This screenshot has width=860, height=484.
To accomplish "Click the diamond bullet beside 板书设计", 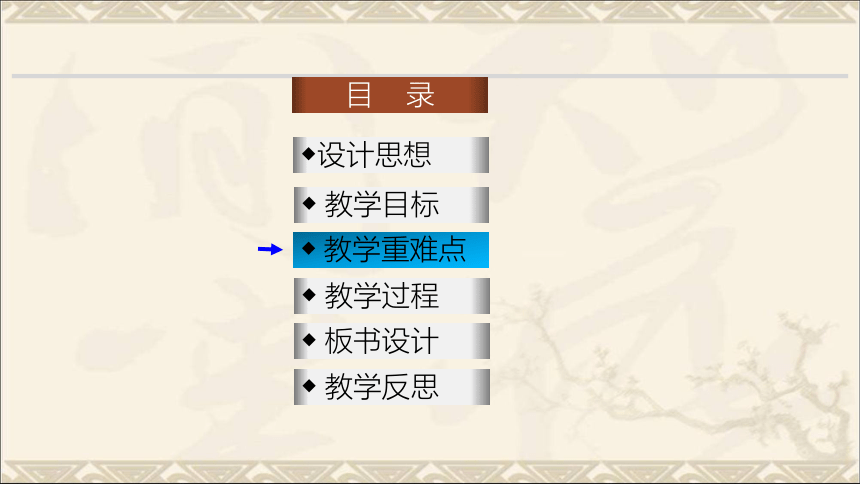I will click(x=309, y=340).
